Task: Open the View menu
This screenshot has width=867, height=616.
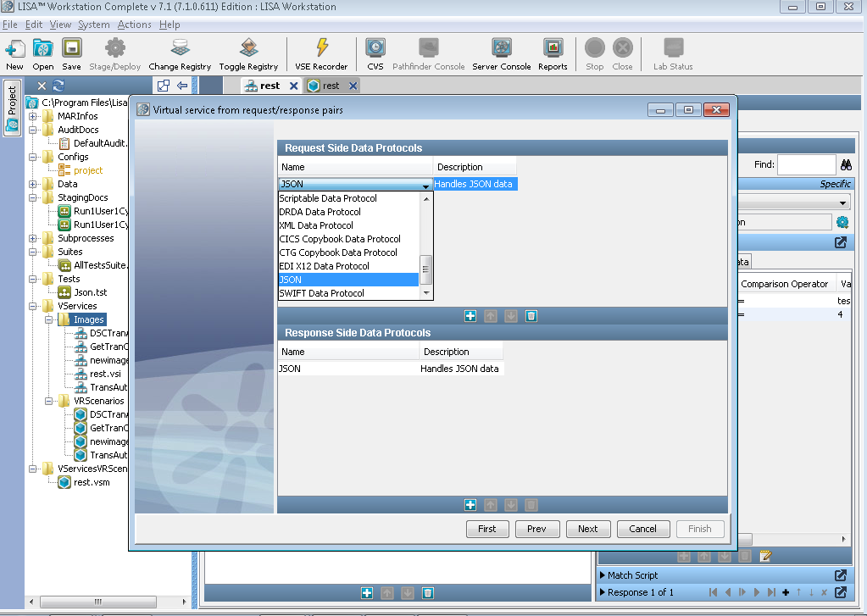Action: pos(60,25)
